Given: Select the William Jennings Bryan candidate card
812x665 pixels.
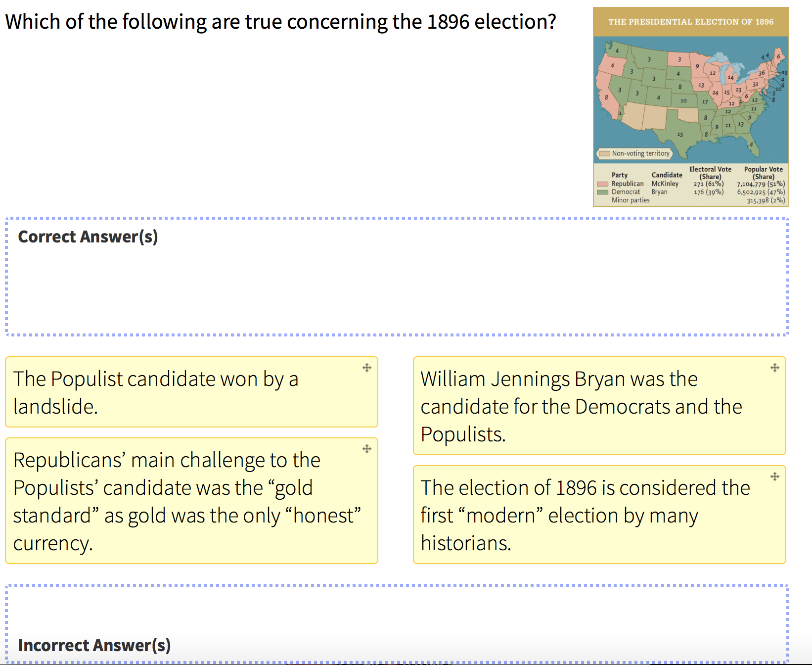Looking at the screenshot, I should 599,406.
